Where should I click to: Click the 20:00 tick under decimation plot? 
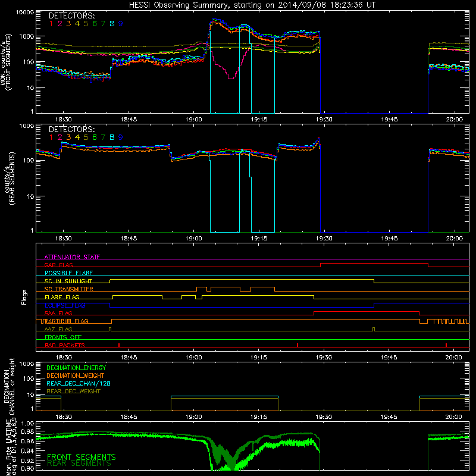(454, 417)
